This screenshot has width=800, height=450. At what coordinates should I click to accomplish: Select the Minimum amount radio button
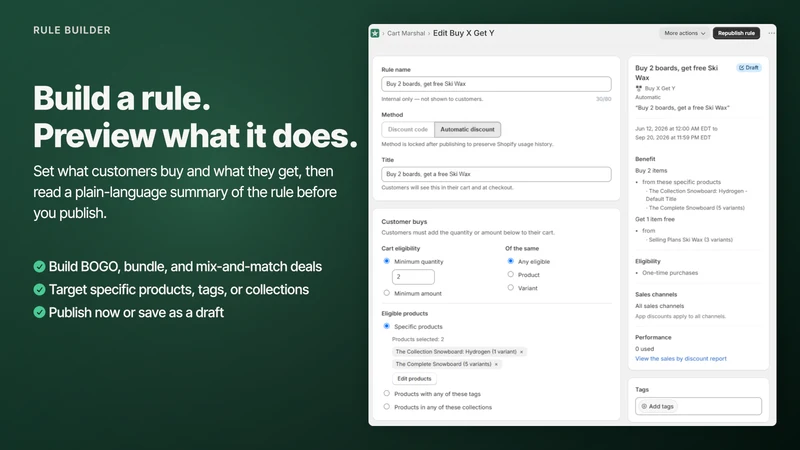(x=386, y=293)
